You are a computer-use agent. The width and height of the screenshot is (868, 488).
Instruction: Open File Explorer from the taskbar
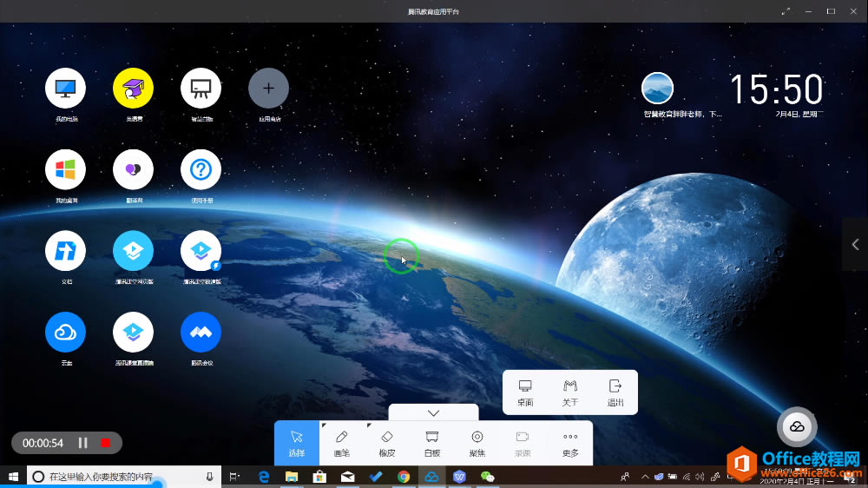click(291, 477)
